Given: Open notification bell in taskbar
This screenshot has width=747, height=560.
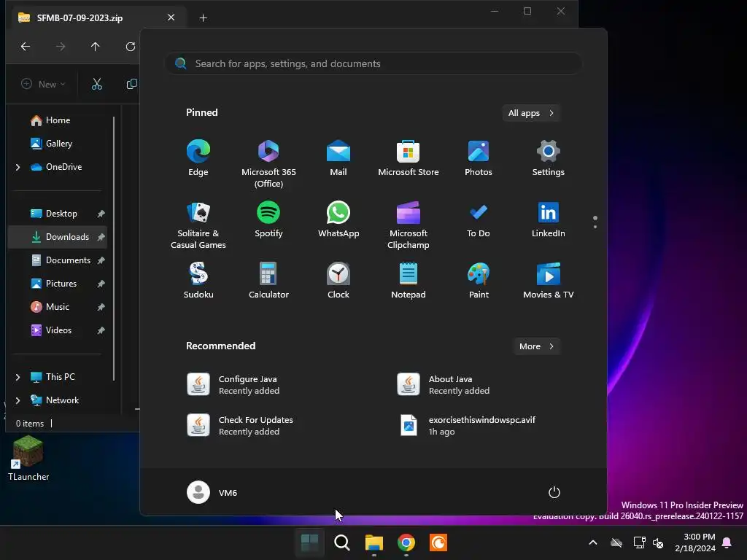Looking at the screenshot, I should (727, 542).
